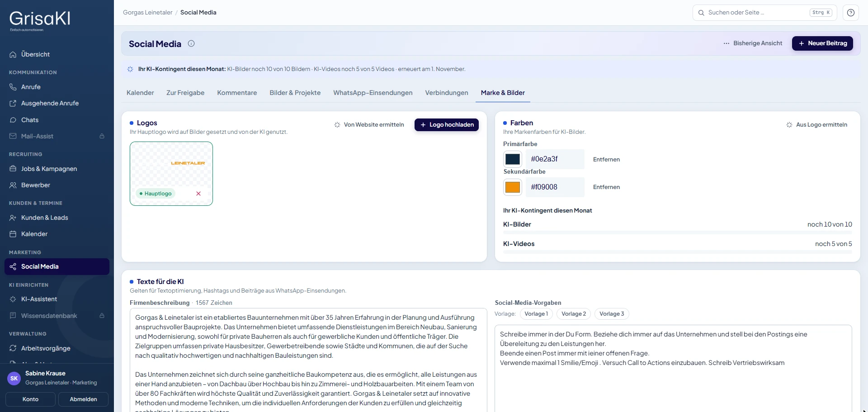Image resolution: width=868 pixels, height=412 pixels.
Task: Select Vorlage 3 template chip
Action: point(612,314)
